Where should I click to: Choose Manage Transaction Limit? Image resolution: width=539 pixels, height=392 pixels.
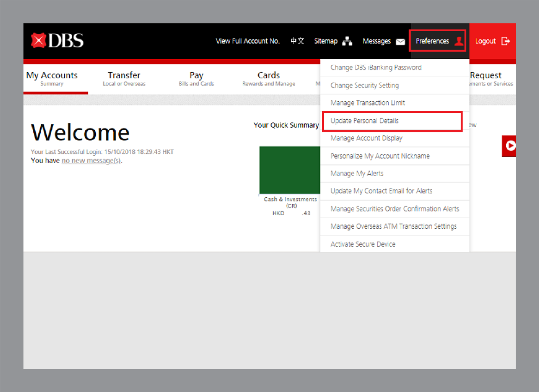pyautogui.click(x=368, y=103)
